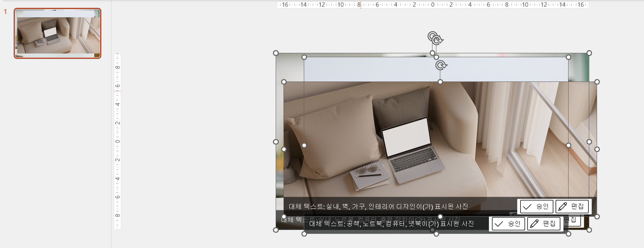
Task: Click the outermost picture's left-middle sizing handle
Action: pos(276,142)
